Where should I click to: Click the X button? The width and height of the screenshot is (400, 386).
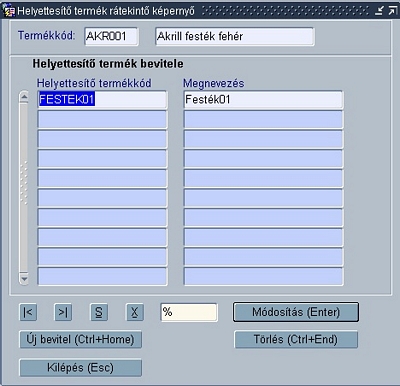pos(135,312)
